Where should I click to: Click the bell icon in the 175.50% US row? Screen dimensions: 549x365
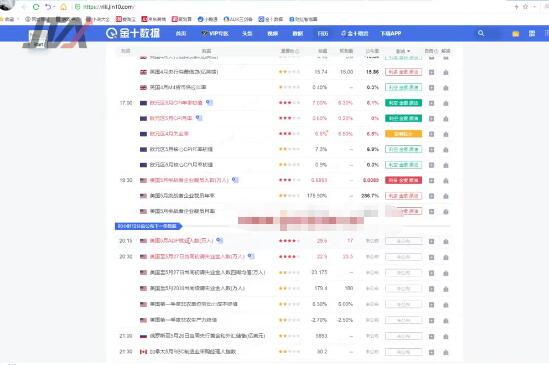coord(446,196)
